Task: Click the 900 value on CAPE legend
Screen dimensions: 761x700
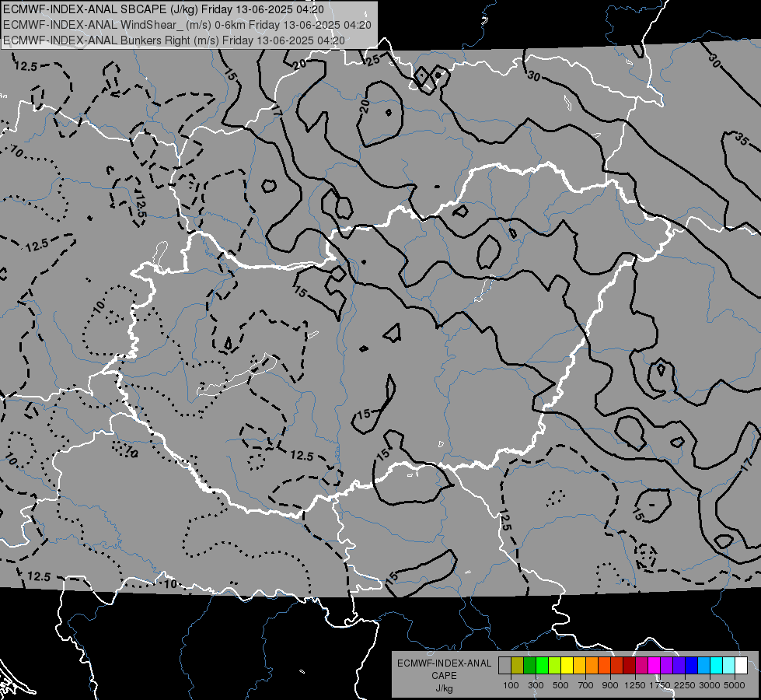Action: click(610, 685)
